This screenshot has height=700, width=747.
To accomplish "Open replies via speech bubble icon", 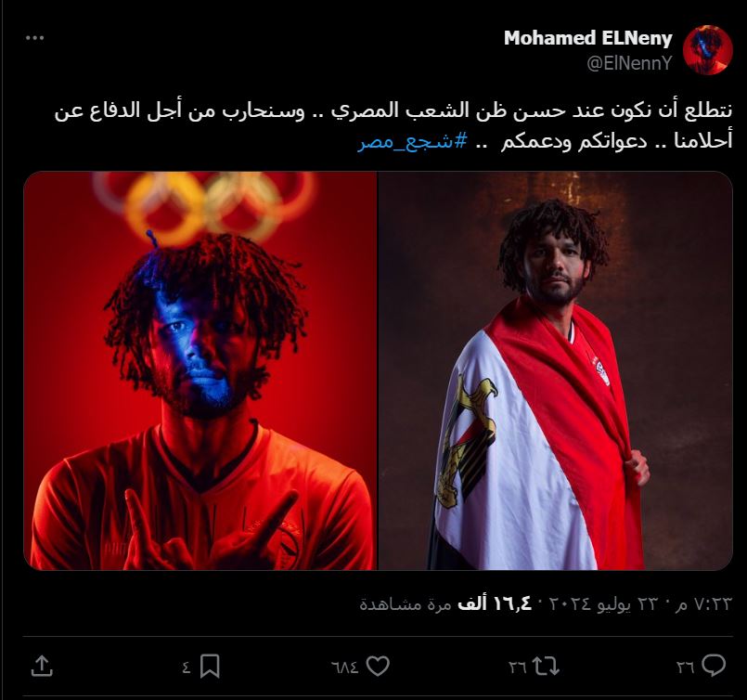I will pos(714,666).
